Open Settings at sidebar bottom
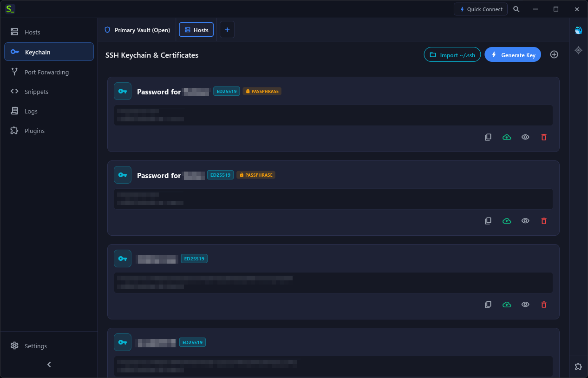Viewport: 588px width, 378px height. (x=49, y=346)
